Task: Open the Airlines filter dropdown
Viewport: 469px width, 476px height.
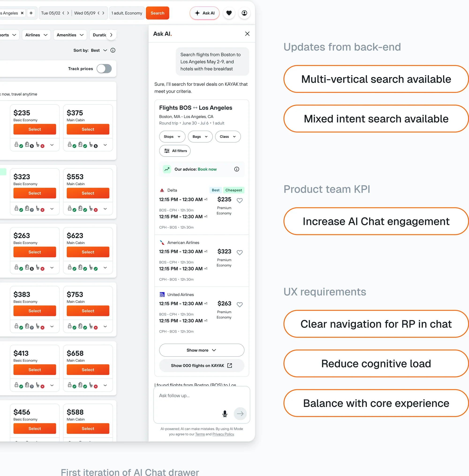Action: coord(36,35)
